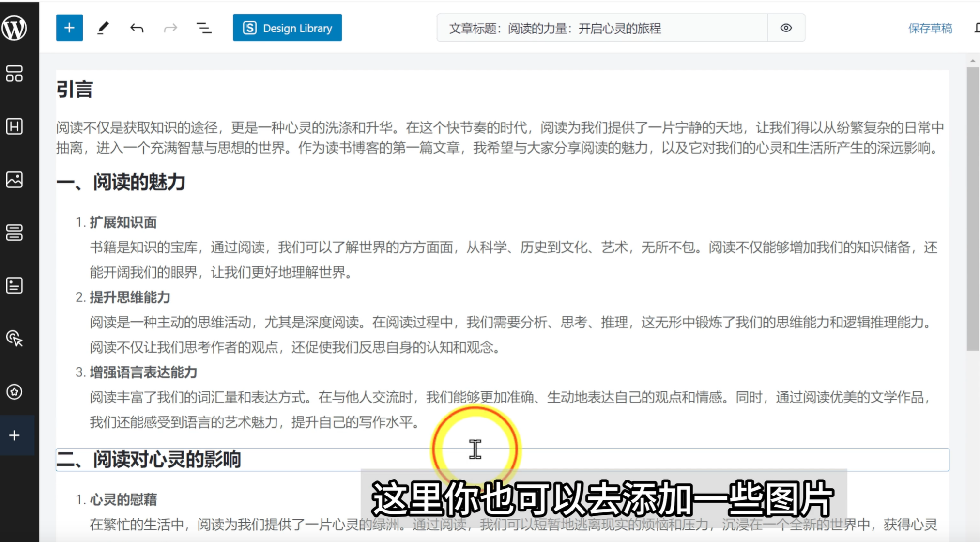Open the Design Library

[287, 28]
